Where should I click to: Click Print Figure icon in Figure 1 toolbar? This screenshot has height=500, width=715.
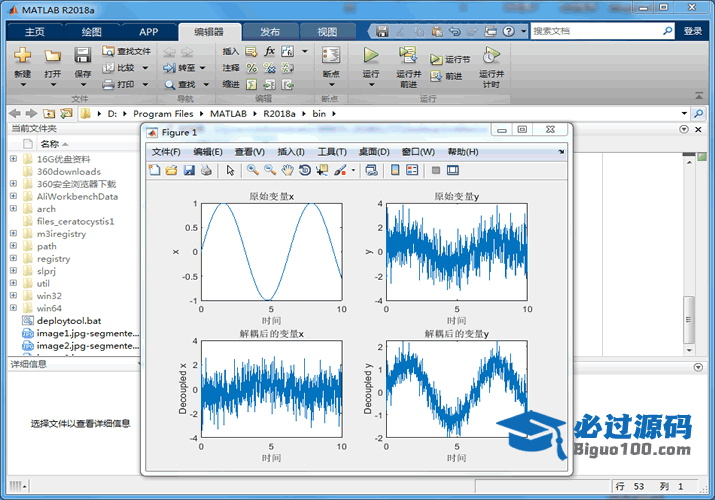point(206,170)
